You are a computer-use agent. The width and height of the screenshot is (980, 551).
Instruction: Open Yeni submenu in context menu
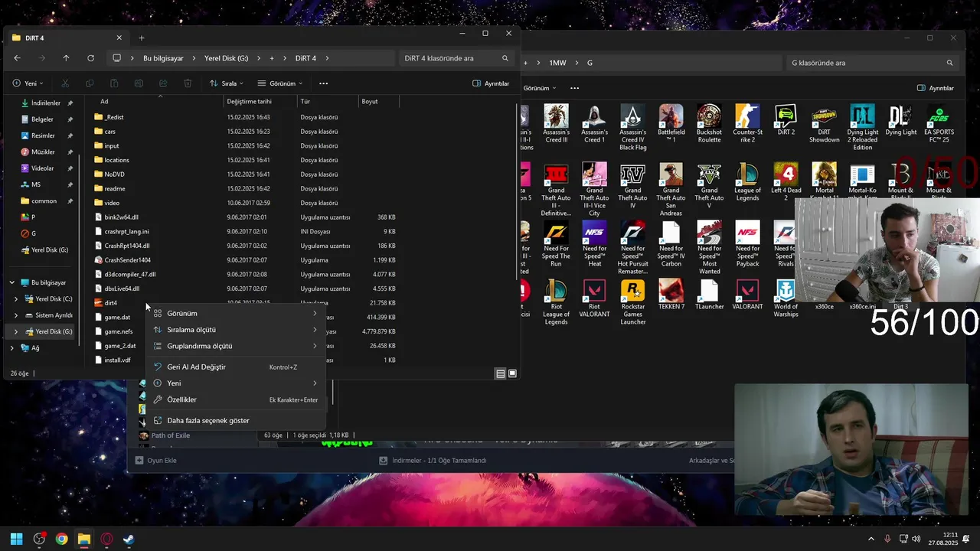coord(235,383)
